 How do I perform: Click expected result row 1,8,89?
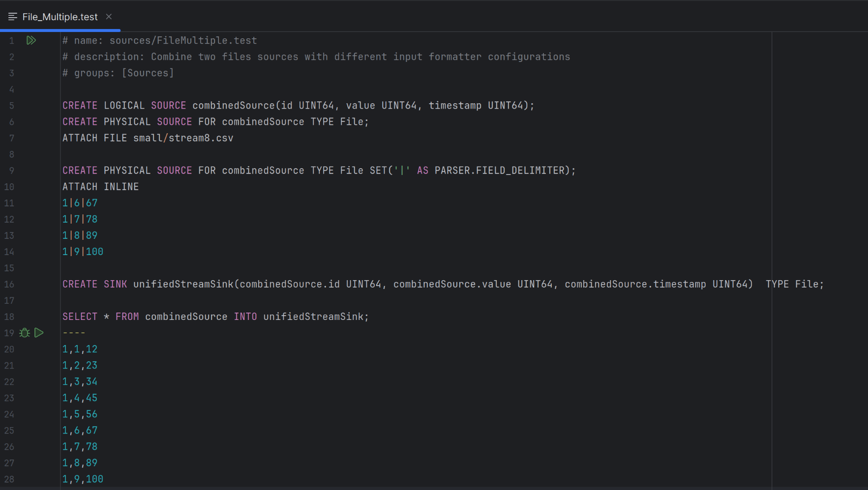[x=80, y=462]
